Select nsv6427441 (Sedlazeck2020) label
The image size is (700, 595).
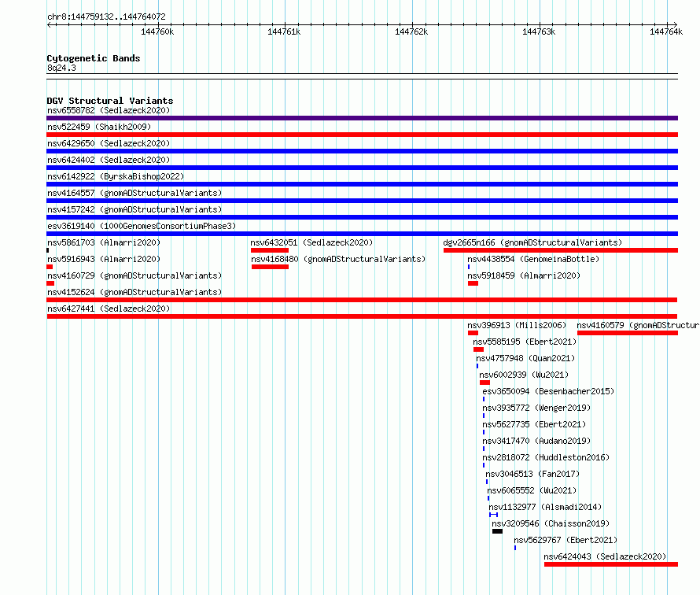click(x=109, y=309)
